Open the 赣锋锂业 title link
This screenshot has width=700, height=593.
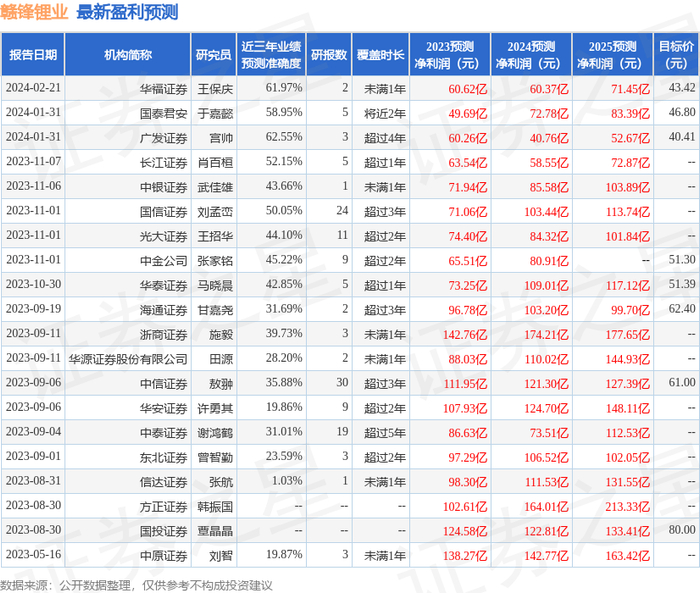pyautogui.click(x=34, y=12)
